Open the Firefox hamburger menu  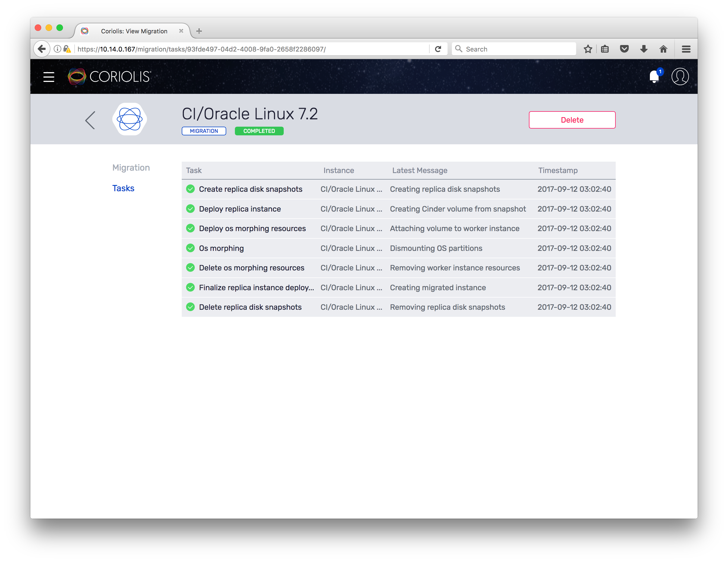click(686, 49)
